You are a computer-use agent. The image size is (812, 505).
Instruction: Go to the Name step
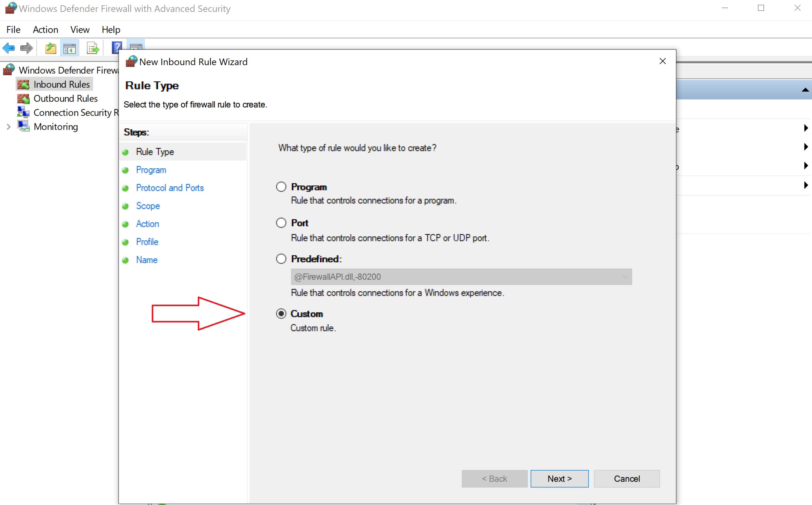(146, 260)
